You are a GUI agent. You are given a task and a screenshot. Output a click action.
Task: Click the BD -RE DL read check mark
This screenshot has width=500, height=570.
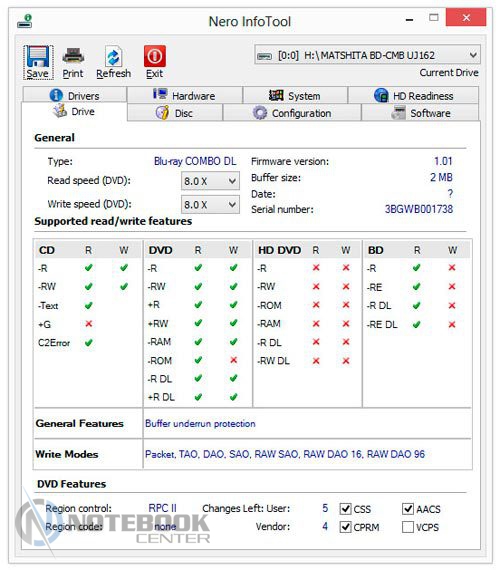pos(416,324)
